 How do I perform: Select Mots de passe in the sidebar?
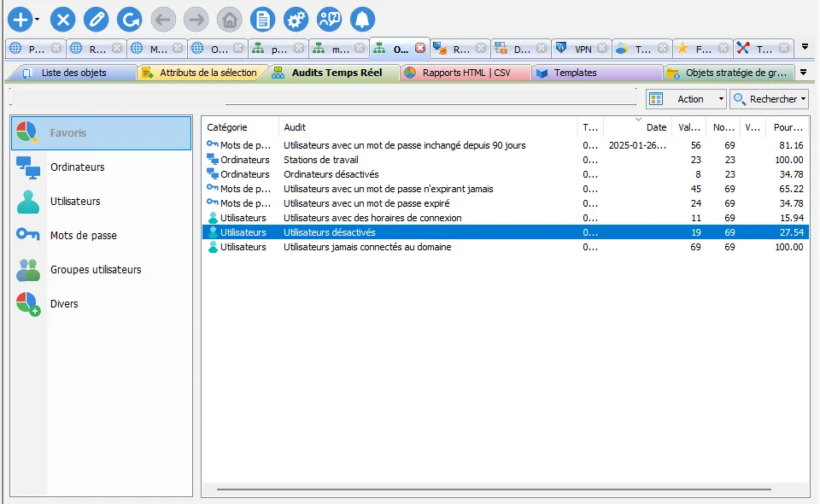[x=102, y=235]
